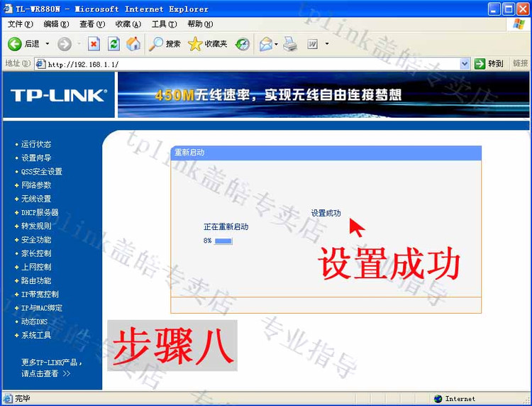Open 运行状态 page
Viewport: 532px width, 406px height.
click(36, 144)
